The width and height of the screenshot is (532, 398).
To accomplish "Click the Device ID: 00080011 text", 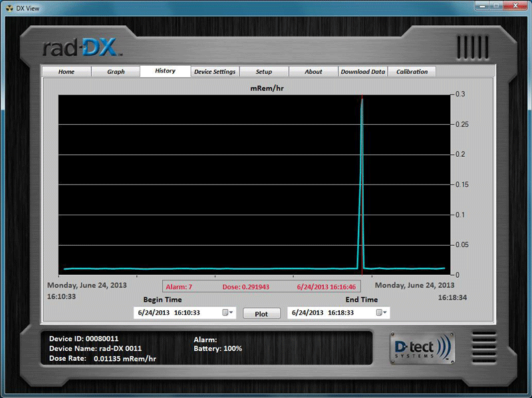I will [x=84, y=339].
